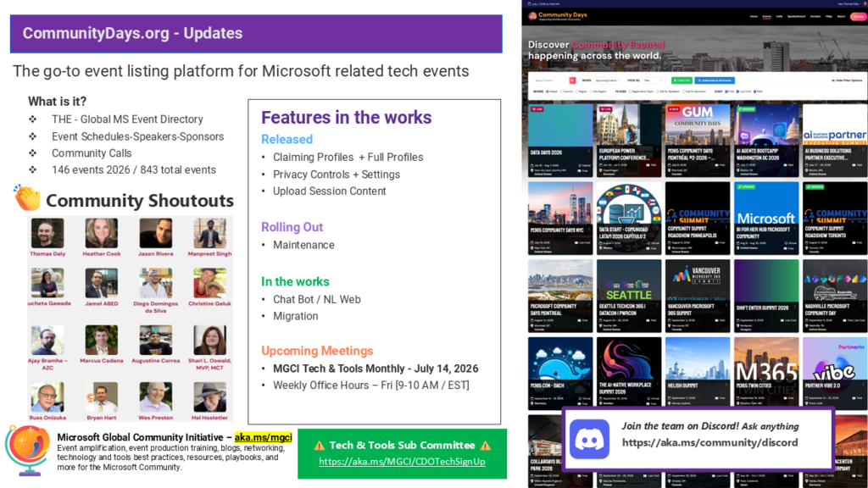Viewport: 868px width, 488px height.
Task: Click the location pin on Data Days 2026 card
Action: pos(532,170)
